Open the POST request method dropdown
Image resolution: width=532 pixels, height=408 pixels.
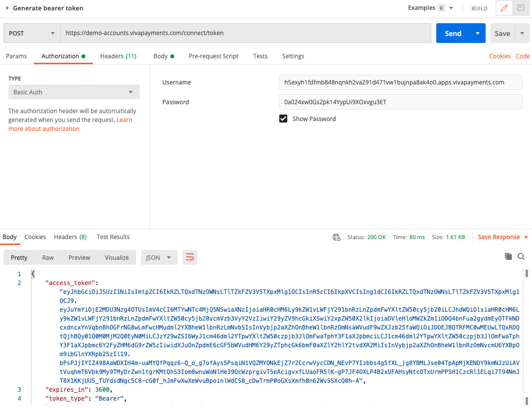coord(31,33)
